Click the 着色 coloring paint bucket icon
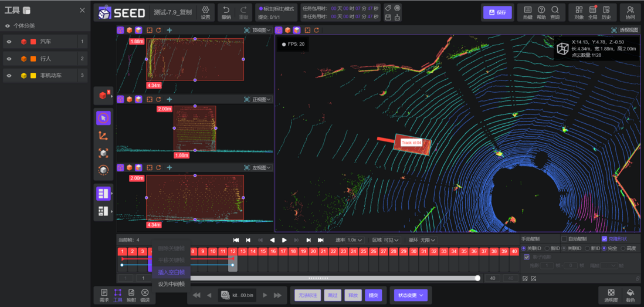 coord(629,292)
